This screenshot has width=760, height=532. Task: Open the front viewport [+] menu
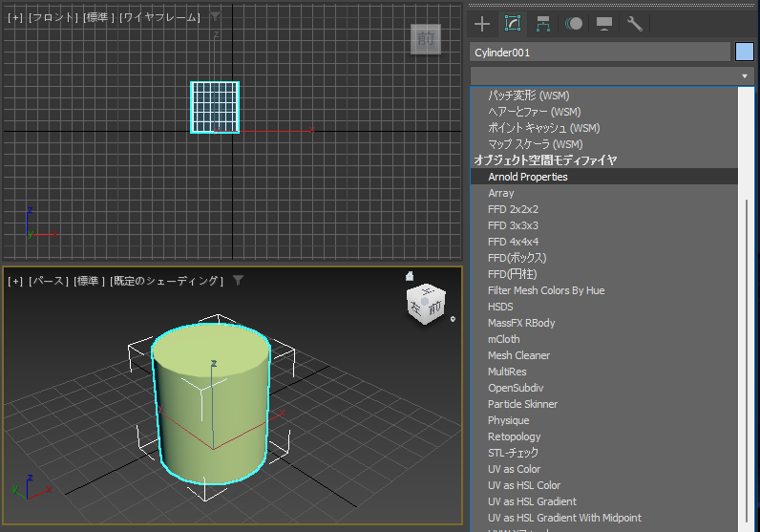(15, 17)
